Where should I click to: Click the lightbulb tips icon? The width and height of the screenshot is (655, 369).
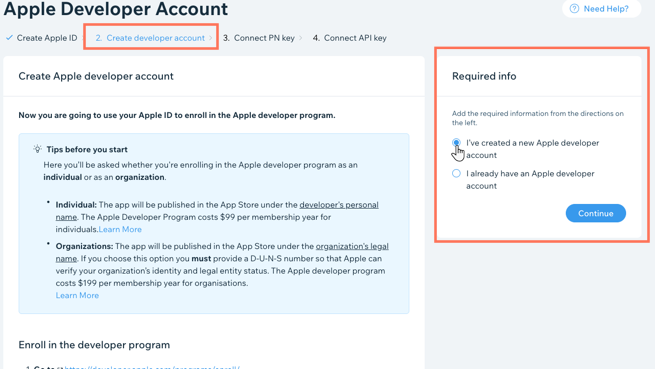point(37,149)
